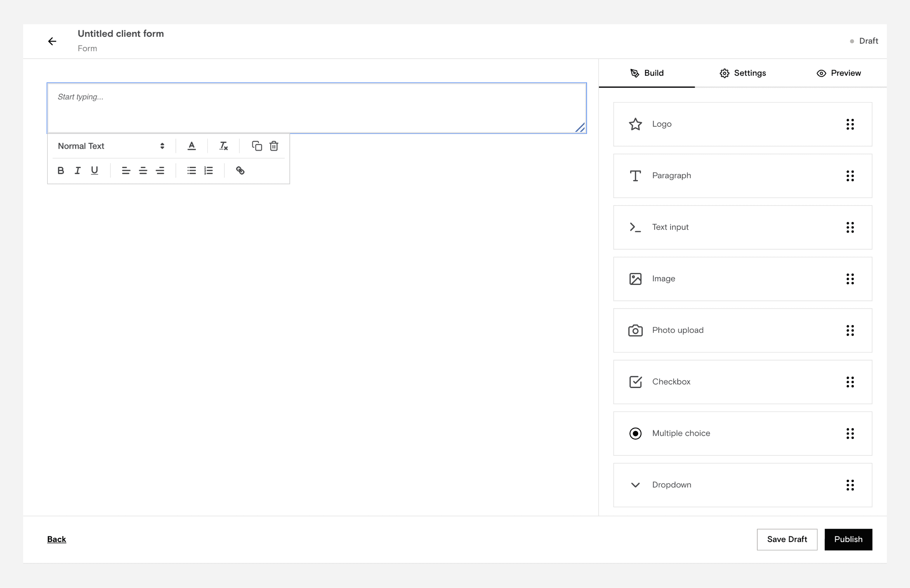Insert a bulleted list
This screenshot has height=588, width=910.
coord(191,171)
